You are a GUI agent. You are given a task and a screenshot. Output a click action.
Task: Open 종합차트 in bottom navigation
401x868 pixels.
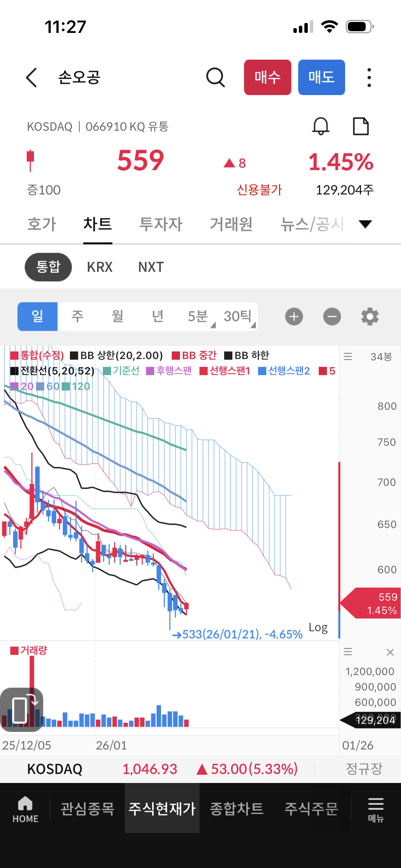coord(236,809)
